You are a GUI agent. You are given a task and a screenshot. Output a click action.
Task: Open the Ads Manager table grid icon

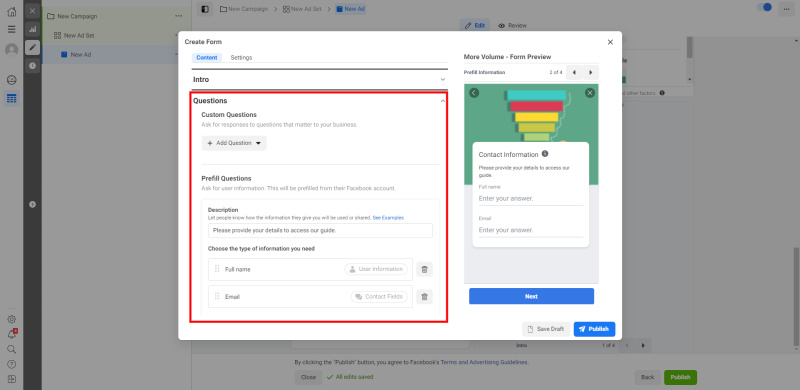(11, 99)
